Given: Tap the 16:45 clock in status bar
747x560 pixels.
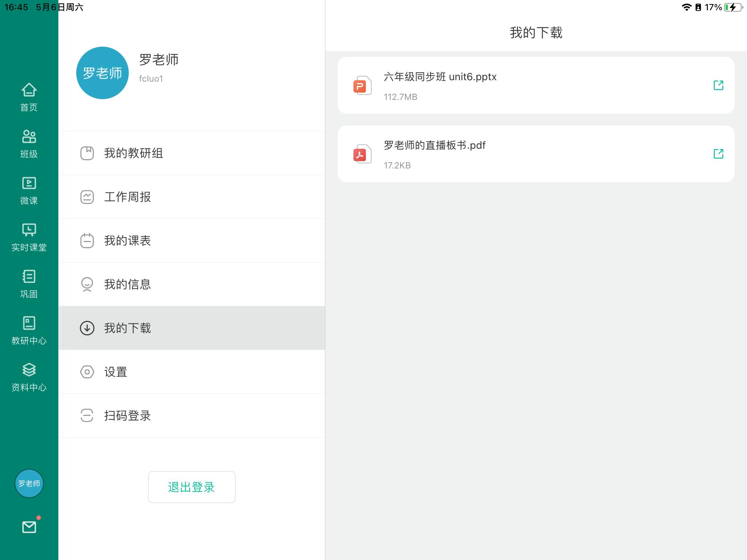Looking at the screenshot, I should coord(16,7).
